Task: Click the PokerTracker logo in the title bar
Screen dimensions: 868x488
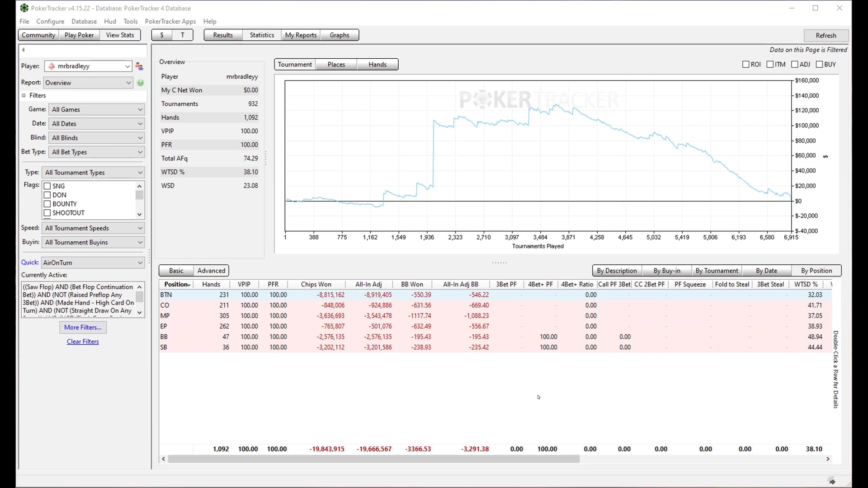Action: pos(24,8)
